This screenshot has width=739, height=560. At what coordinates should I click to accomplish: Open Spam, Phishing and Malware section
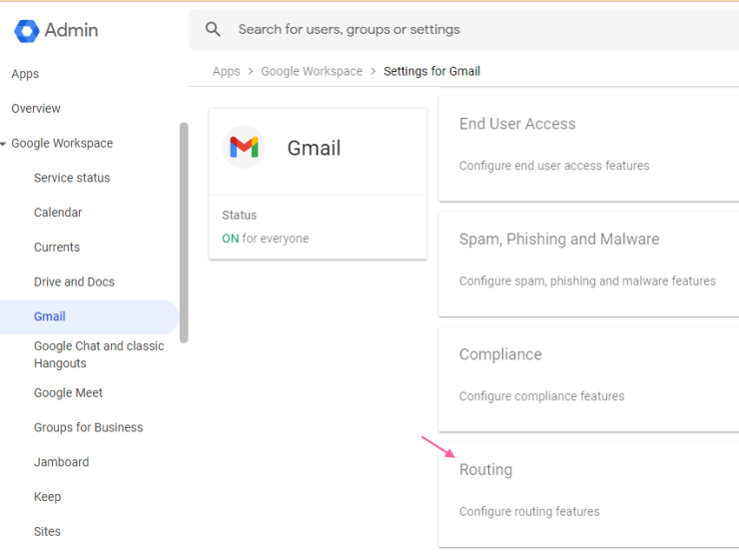(588, 264)
